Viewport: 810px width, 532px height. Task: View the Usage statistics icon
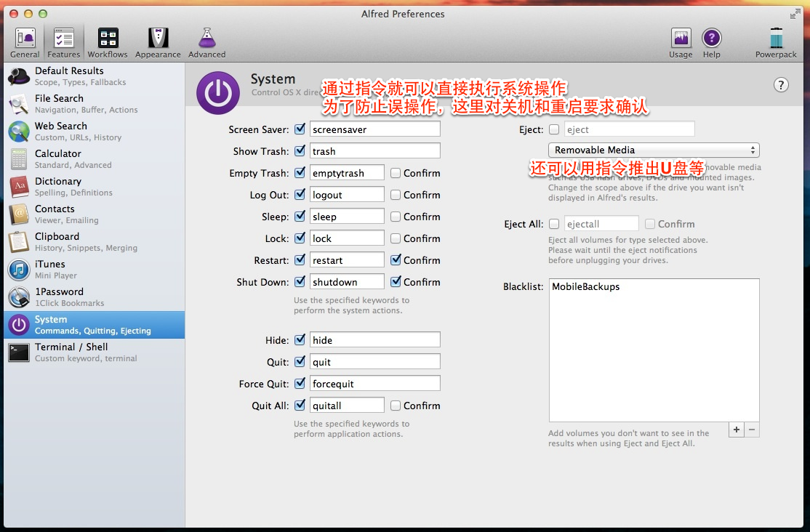(681, 43)
